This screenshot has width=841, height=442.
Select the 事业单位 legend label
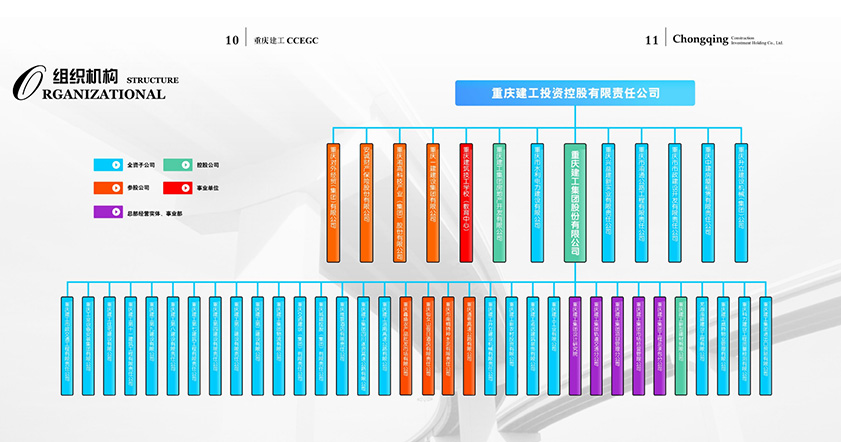(x=208, y=188)
